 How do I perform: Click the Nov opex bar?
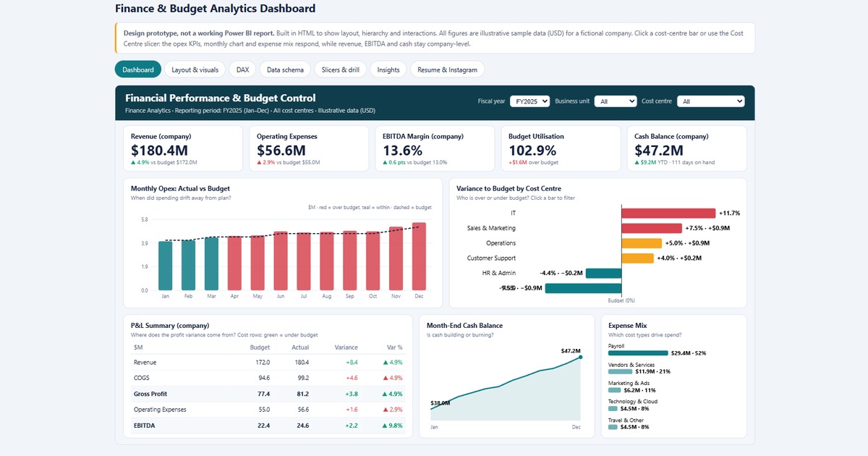pyautogui.click(x=396, y=258)
